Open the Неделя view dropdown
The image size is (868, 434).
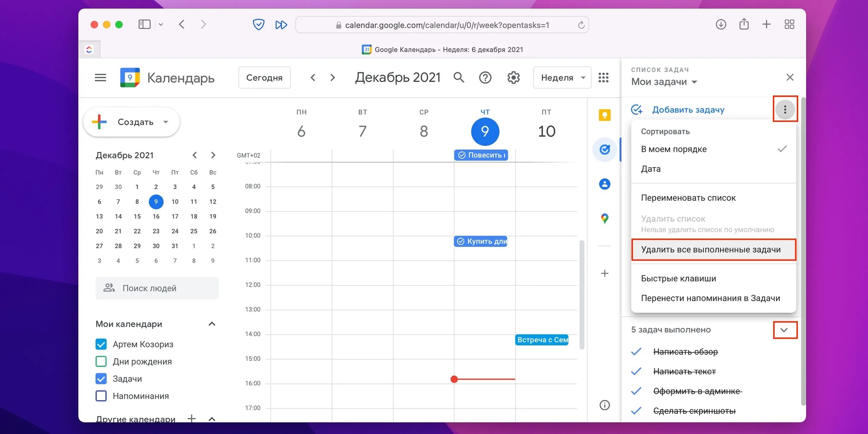pyautogui.click(x=562, y=77)
